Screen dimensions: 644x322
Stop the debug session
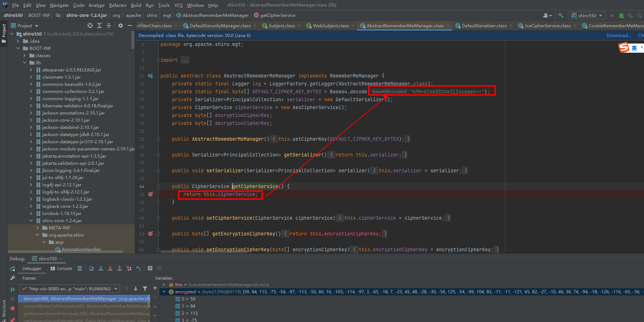(13, 308)
